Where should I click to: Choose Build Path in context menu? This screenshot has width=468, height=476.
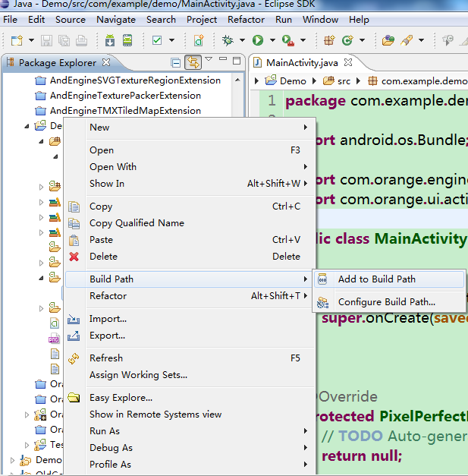189,279
